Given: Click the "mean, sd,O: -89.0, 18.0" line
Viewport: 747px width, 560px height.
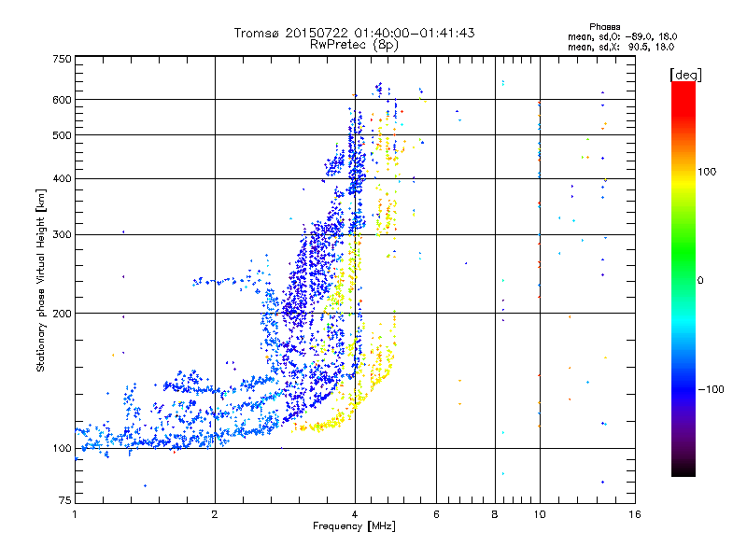Looking at the screenshot, I should click(622, 36).
